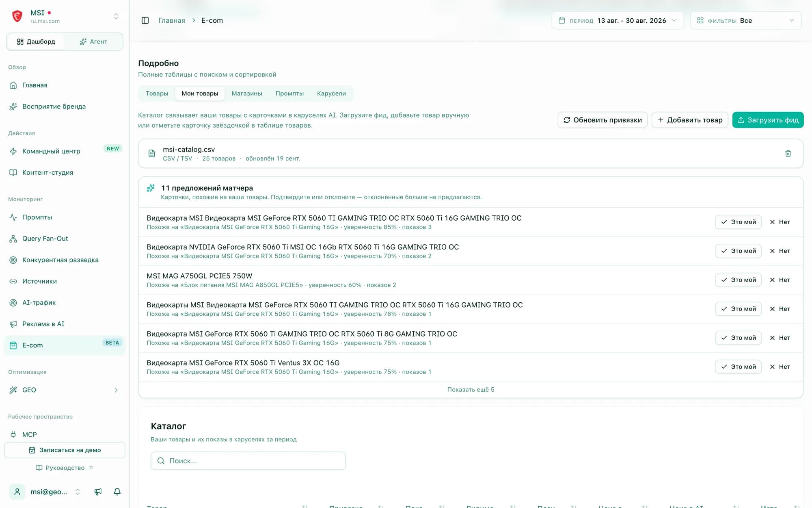Click the user avatar icon

(x=17, y=492)
